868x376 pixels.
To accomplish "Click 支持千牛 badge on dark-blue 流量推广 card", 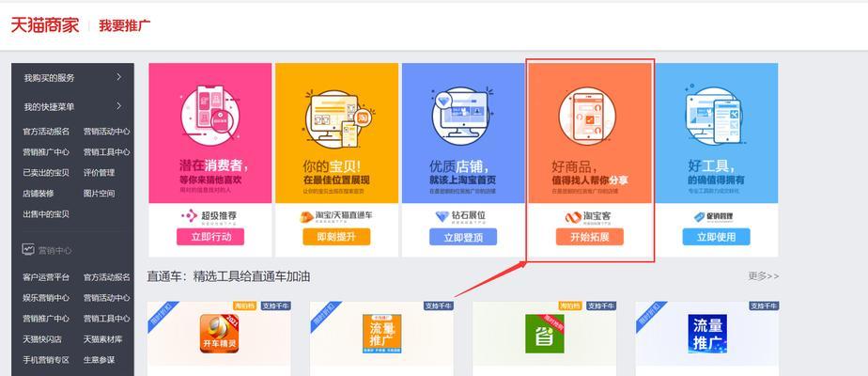I will [764, 305].
